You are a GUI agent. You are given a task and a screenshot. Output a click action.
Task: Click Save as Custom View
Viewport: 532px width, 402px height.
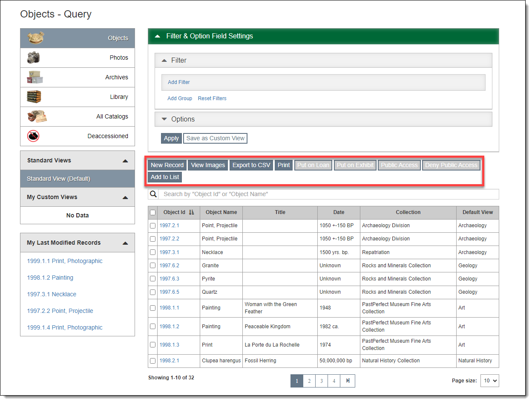(x=216, y=138)
